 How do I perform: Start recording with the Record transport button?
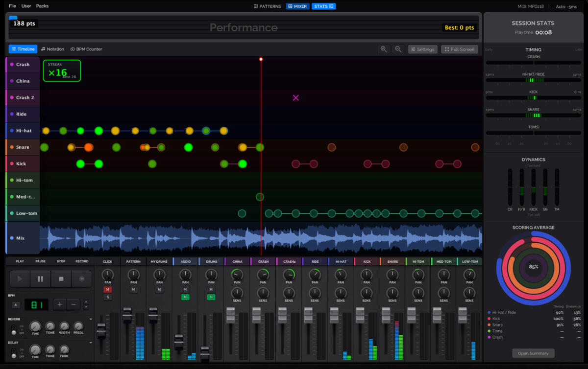tap(82, 279)
